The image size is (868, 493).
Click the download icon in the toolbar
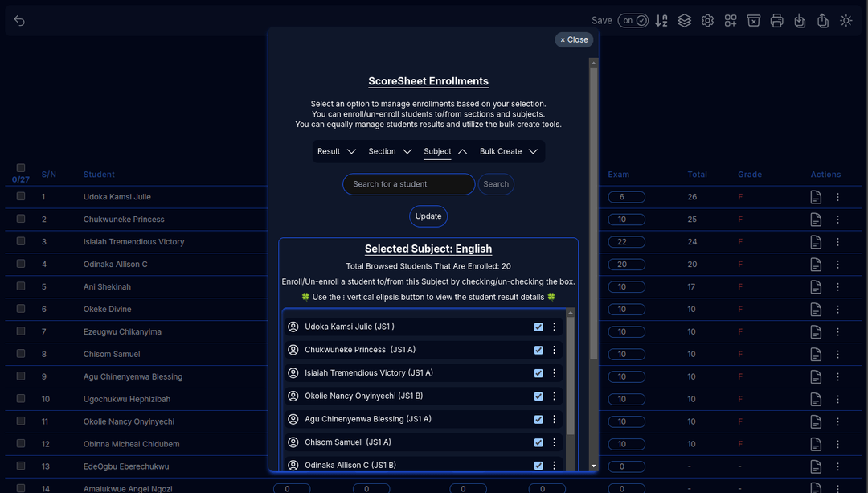click(800, 20)
